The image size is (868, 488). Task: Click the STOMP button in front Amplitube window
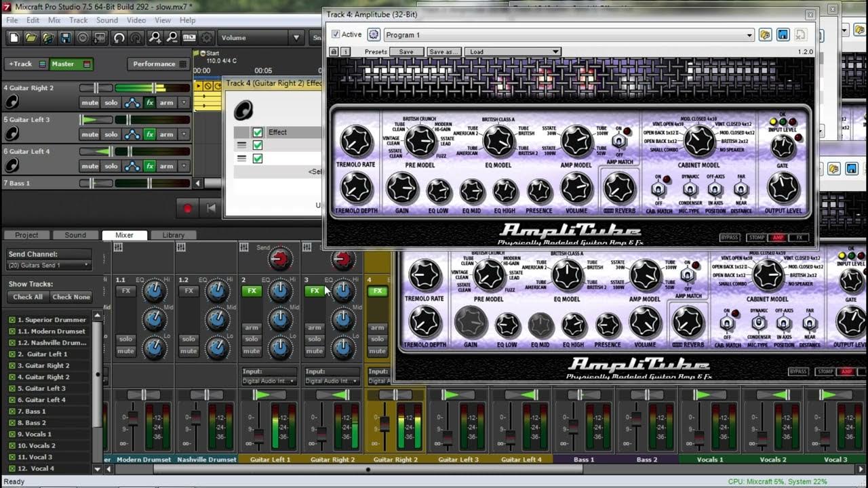[x=756, y=238]
